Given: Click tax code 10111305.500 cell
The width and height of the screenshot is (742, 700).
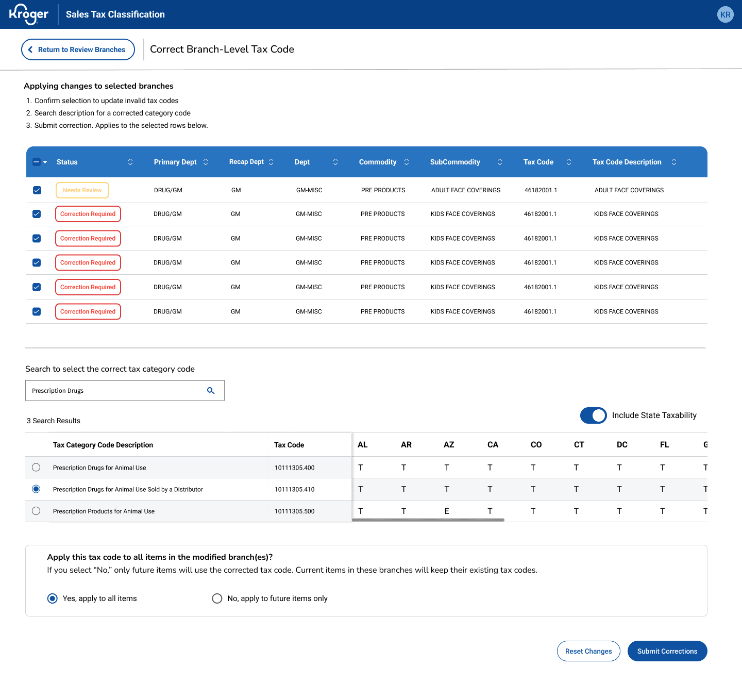Looking at the screenshot, I should [x=295, y=511].
